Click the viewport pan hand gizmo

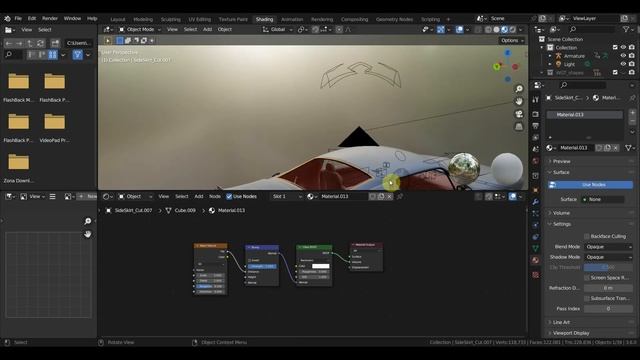[x=519, y=101]
